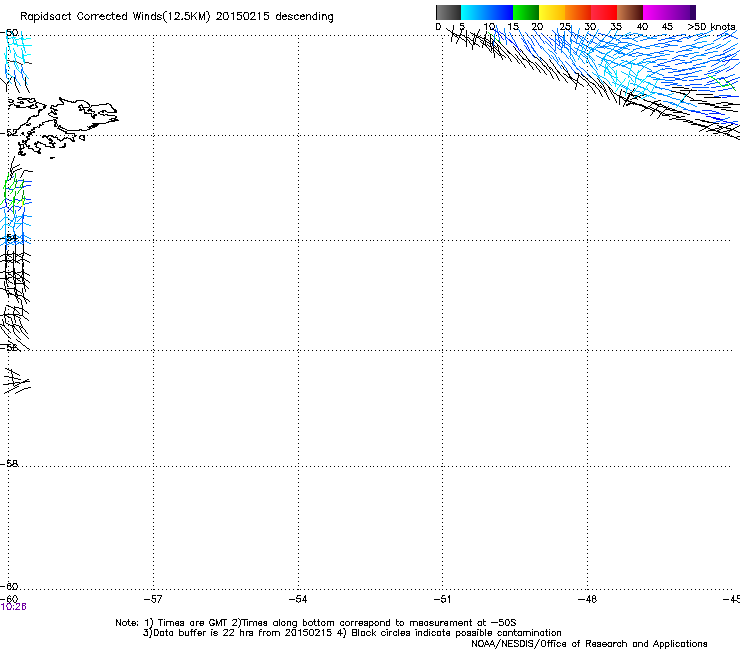Screen dimensions: 740x650
Task: Click the gray 0-5 knots legend segment
Action: [448, 12]
